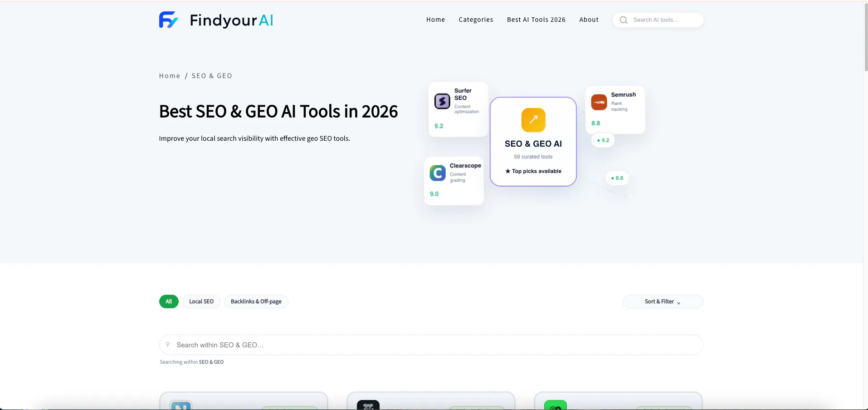Open the About nav link

589,20
